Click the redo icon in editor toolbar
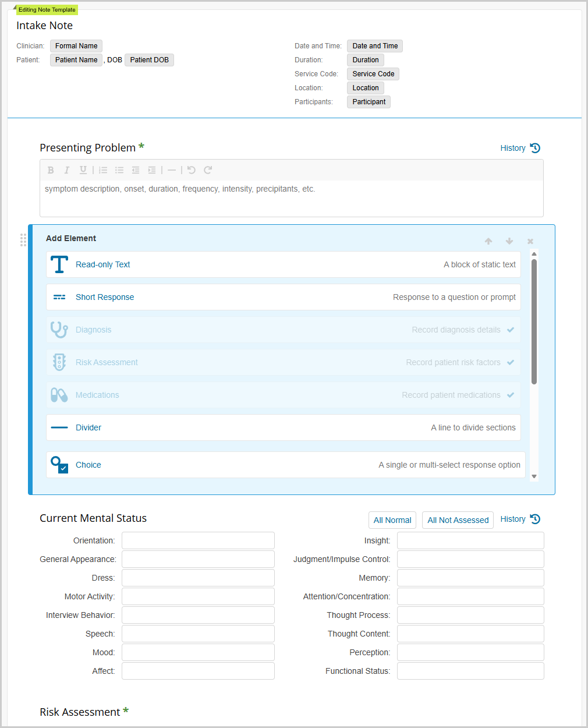The height and width of the screenshot is (728, 588). [x=208, y=170]
